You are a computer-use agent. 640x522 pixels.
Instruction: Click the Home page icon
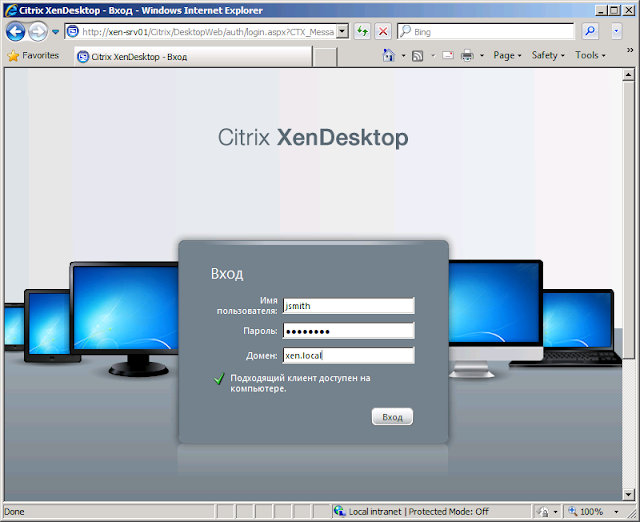(x=389, y=55)
